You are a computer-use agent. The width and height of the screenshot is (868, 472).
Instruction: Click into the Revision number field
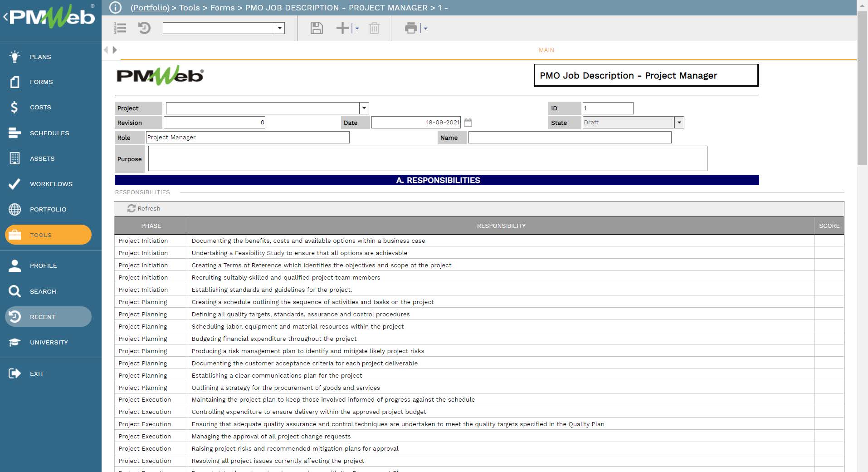[x=215, y=123]
